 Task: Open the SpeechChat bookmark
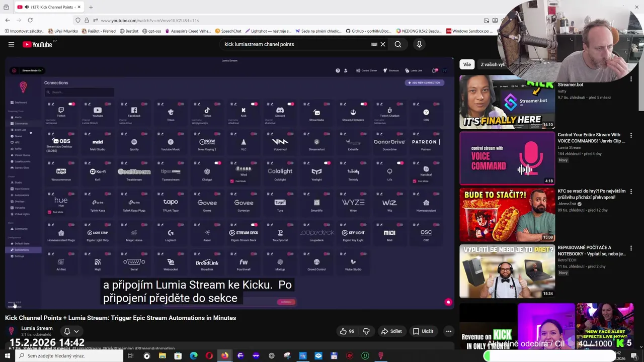228,31
